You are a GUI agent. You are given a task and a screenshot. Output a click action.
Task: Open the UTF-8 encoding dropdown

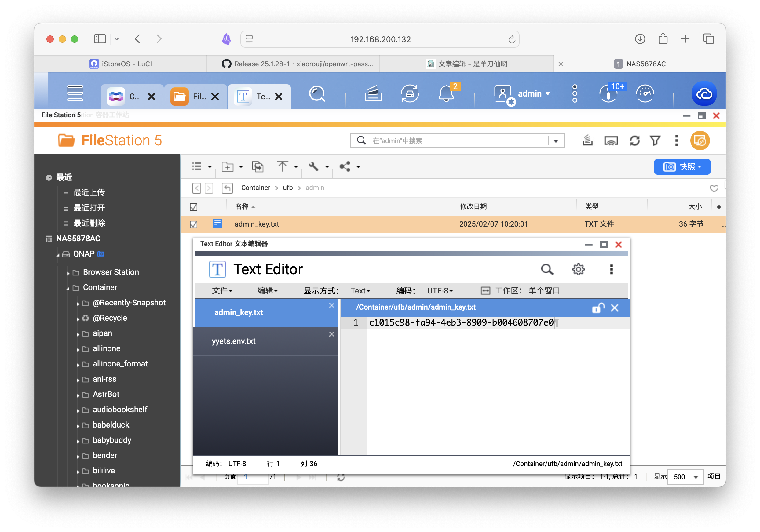(440, 291)
